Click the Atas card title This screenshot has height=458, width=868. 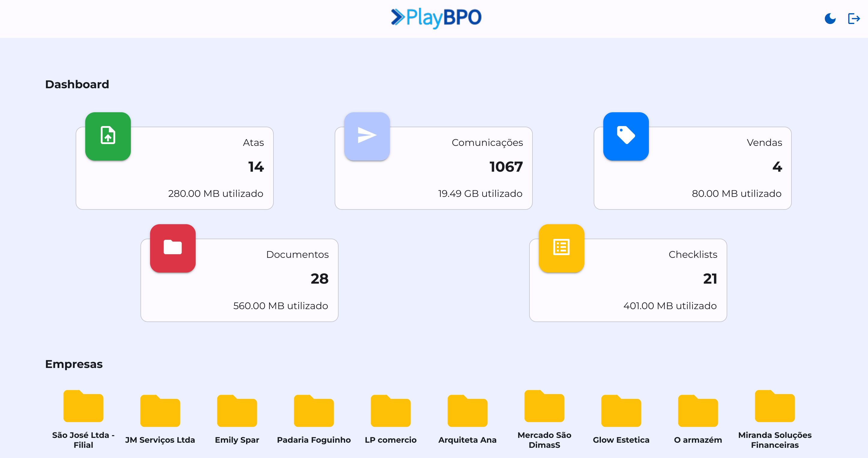click(x=253, y=143)
